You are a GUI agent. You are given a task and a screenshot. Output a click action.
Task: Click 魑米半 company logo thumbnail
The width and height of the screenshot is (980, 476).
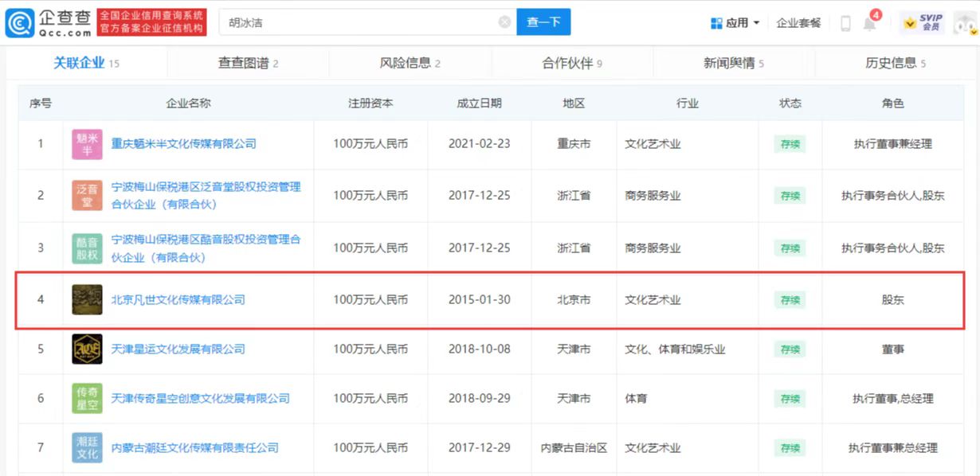87,144
